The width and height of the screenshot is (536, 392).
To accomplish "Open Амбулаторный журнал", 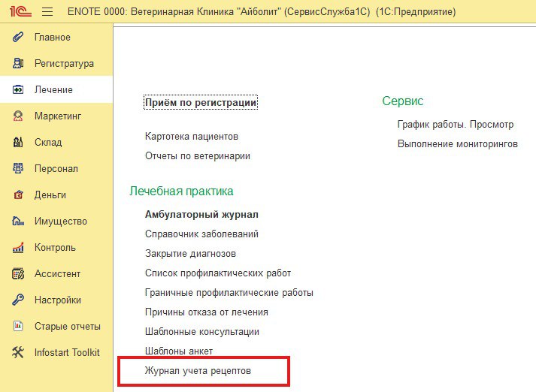I will click(201, 215).
